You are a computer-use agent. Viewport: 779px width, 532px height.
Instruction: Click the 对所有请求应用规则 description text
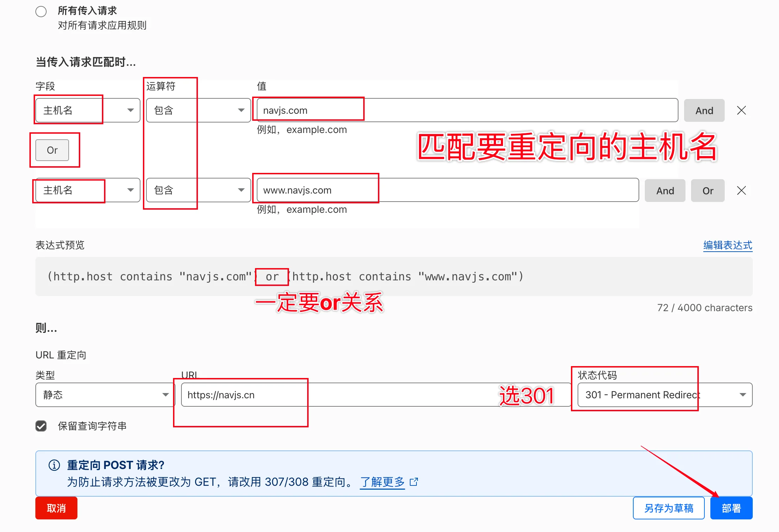102,25
